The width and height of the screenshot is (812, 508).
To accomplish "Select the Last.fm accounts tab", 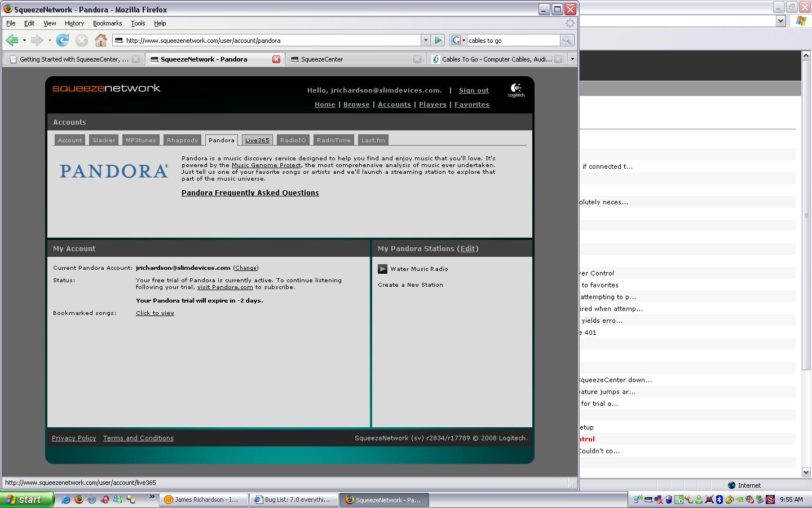I will (x=373, y=140).
